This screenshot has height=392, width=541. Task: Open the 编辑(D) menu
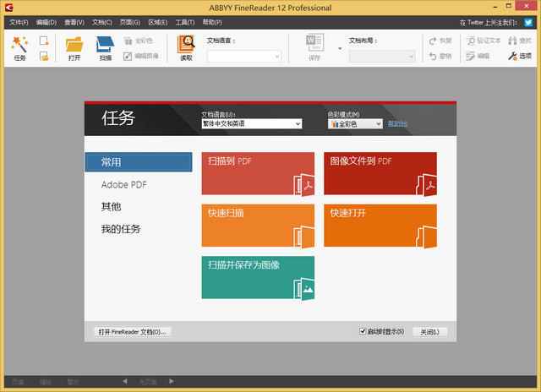(x=46, y=23)
